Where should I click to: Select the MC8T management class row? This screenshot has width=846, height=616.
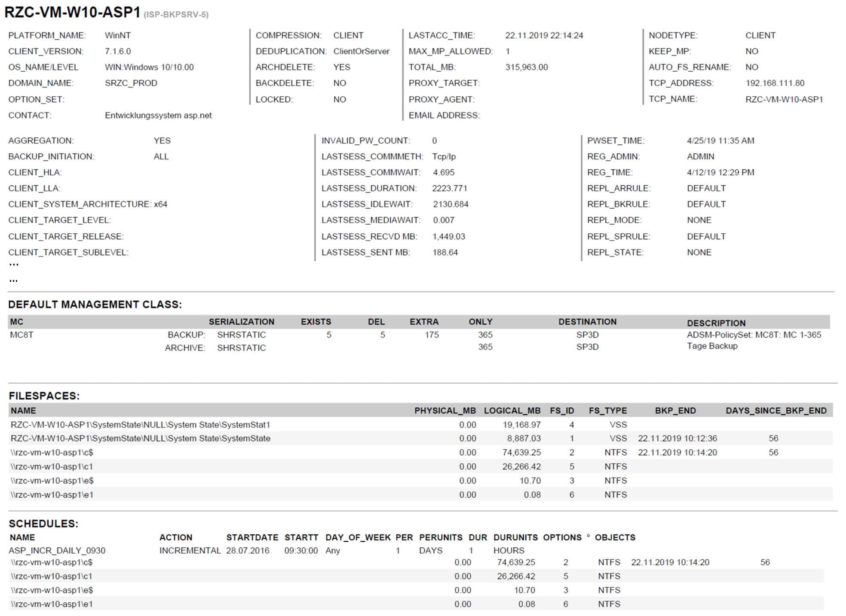(21, 335)
